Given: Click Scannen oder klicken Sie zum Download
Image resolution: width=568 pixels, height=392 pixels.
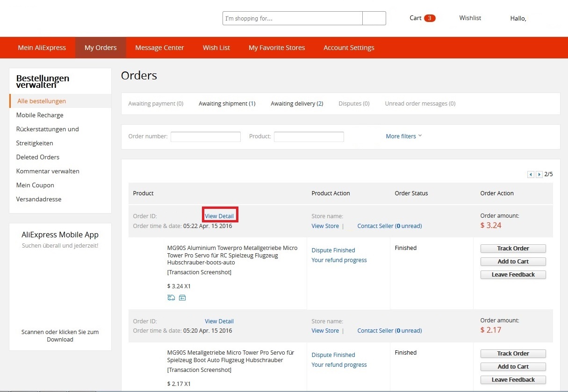Looking at the screenshot, I should tap(60, 336).
